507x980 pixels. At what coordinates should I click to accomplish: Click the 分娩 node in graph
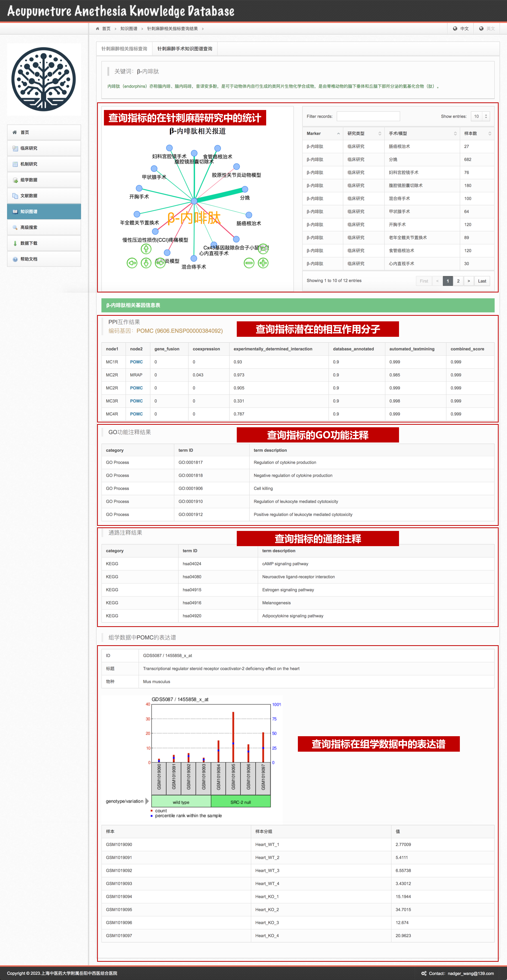pos(245,189)
